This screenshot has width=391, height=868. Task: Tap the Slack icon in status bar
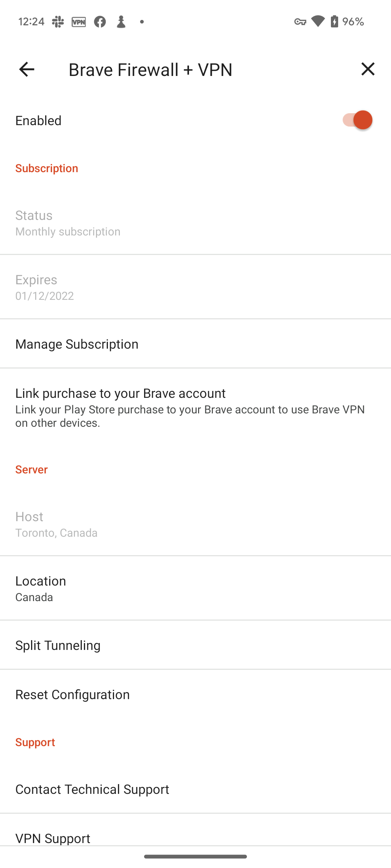click(59, 21)
